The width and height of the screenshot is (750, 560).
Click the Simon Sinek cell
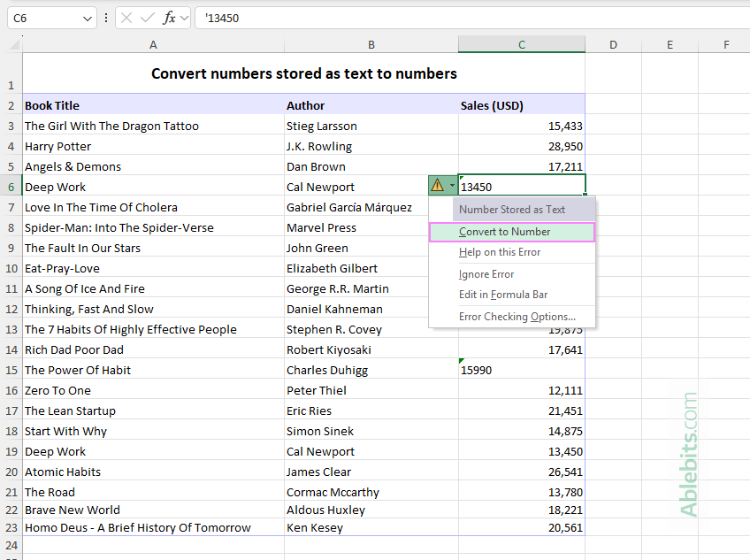pos(371,431)
